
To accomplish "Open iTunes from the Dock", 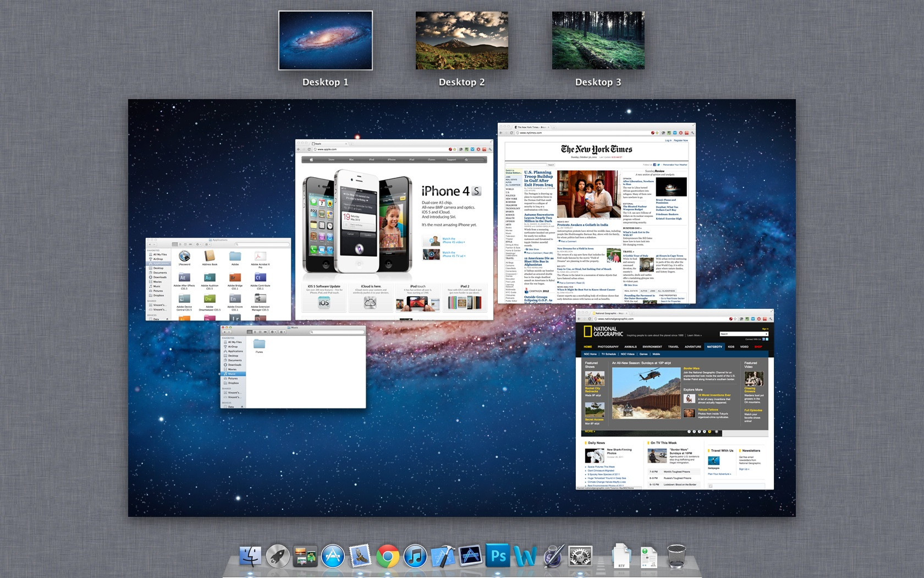I will [415, 557].
